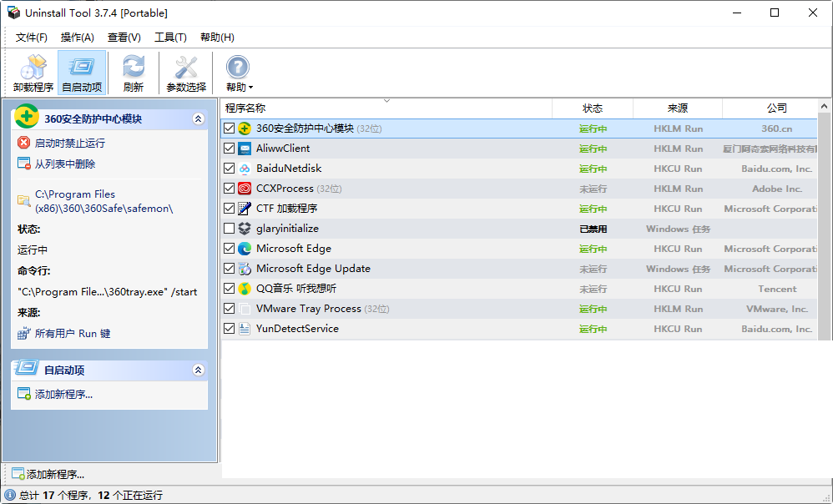Viewport: 833px width, 504px height.
Task: Click the 360安全防护中心模块 row icon
Action: (x=245, y=129)
